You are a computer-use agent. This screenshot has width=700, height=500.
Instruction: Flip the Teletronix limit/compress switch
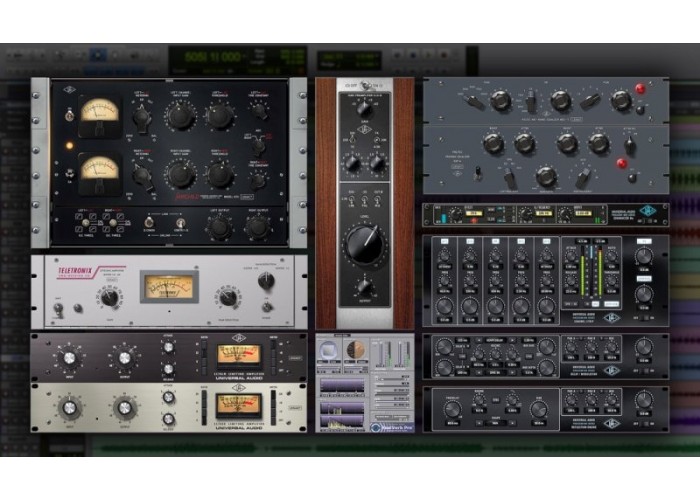(58, 308)
